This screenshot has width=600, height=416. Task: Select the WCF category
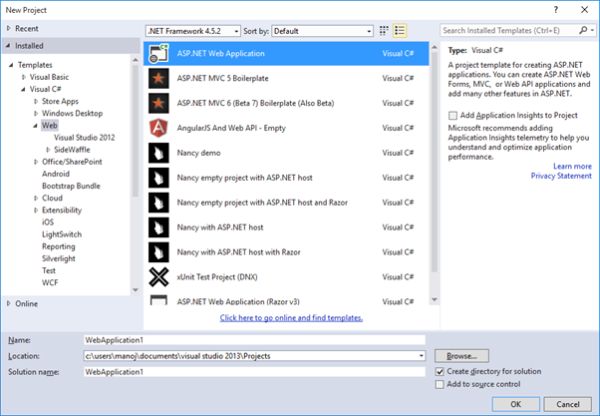coord(50,283)
